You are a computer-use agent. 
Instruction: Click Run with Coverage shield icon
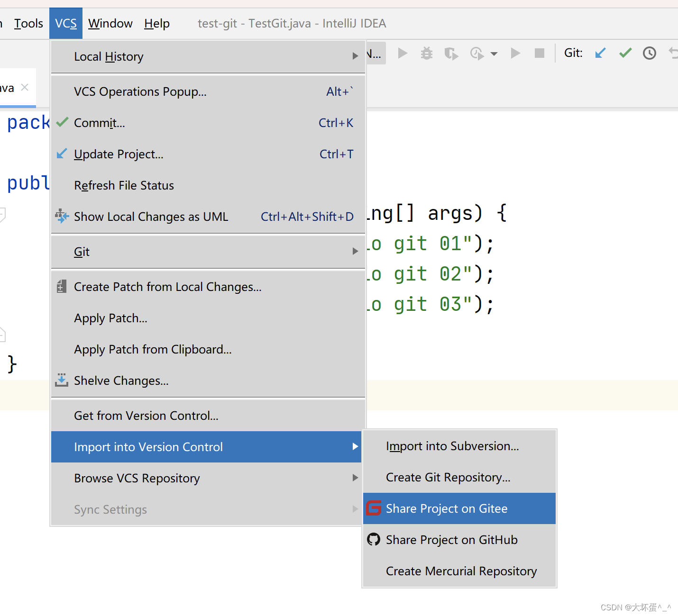coord(451,54)
